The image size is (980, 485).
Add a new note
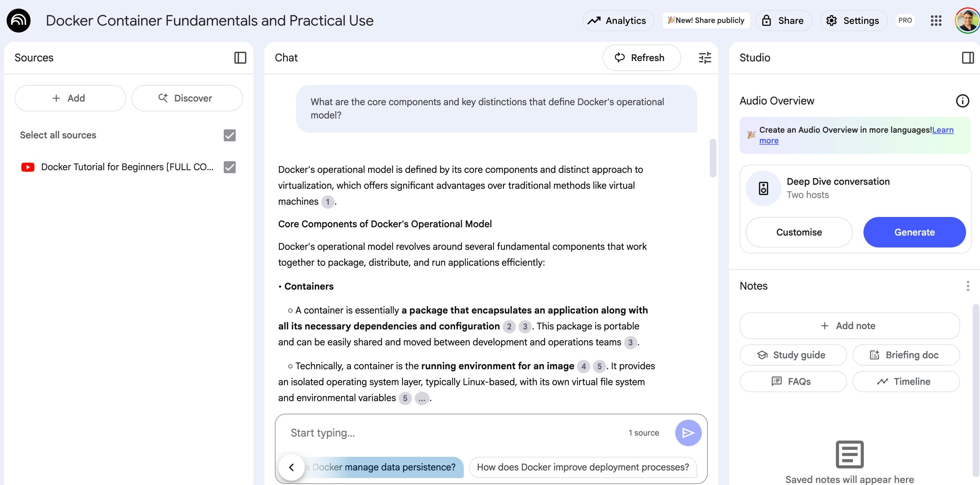849,326
